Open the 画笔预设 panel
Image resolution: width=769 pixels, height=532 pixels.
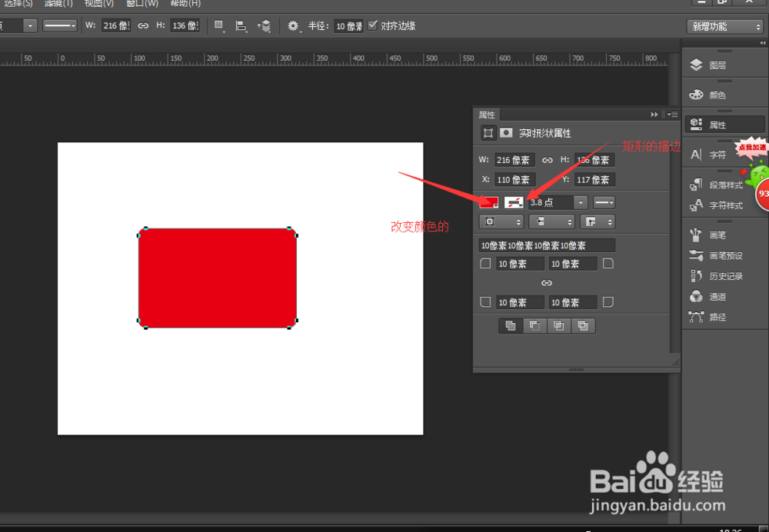click(717, 255)
